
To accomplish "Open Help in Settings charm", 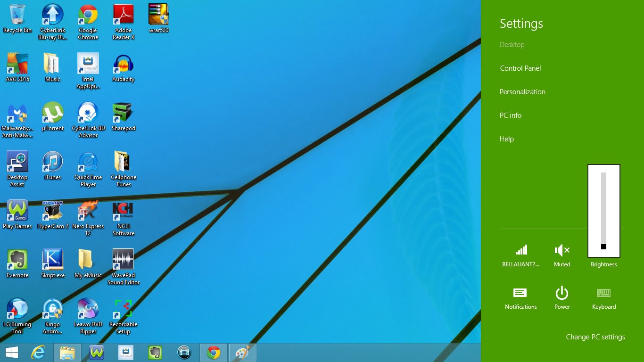I will pos(507,139).
